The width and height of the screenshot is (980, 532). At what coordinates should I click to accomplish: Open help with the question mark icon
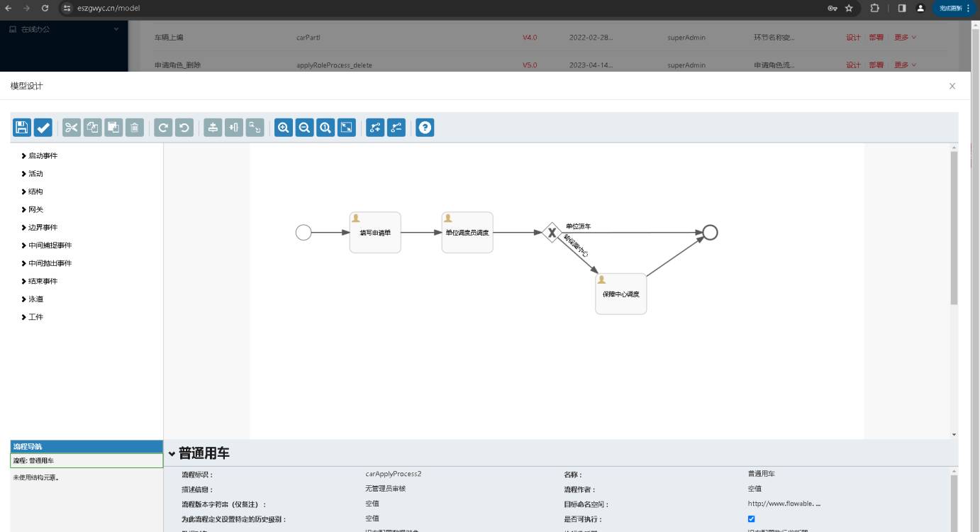point(425,128)
